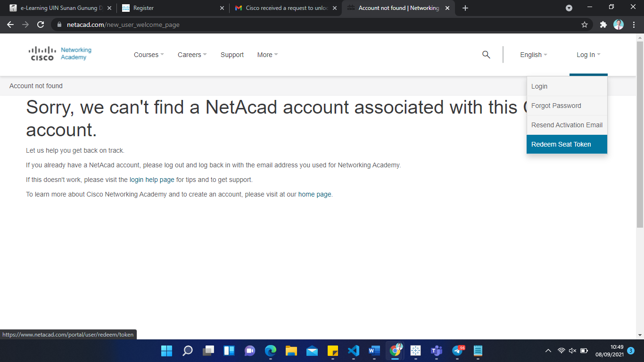The width and height of the screenshot is (644, 362).
Task: Click the muted volume icon in the system tray
Action: click(x=572, y=351)
